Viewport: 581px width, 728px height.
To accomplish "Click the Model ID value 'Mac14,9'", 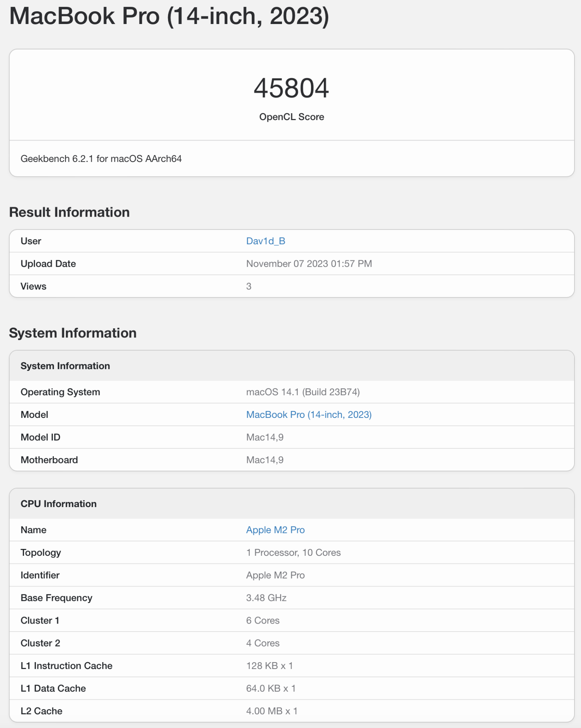I will click(x=265, y=437).
